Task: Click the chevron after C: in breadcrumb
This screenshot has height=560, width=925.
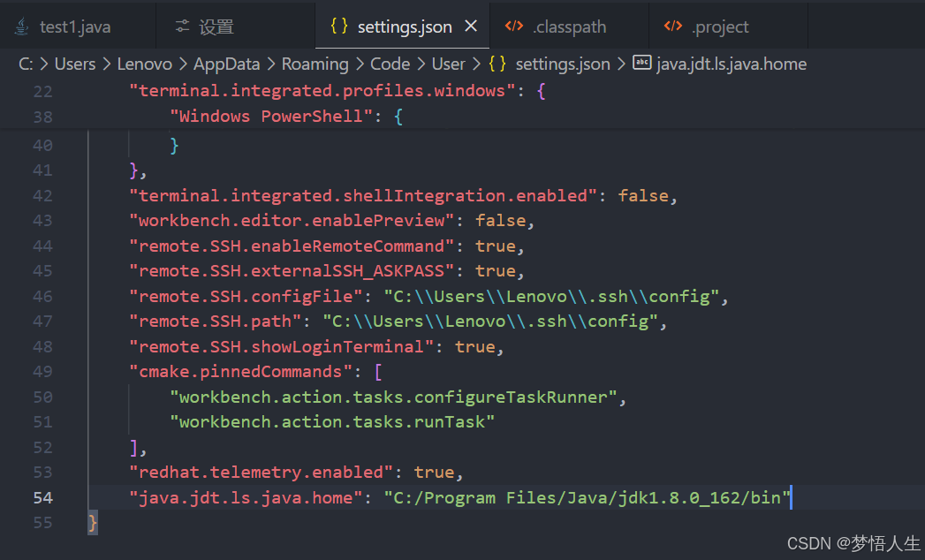Action: (x=43, y=64)
